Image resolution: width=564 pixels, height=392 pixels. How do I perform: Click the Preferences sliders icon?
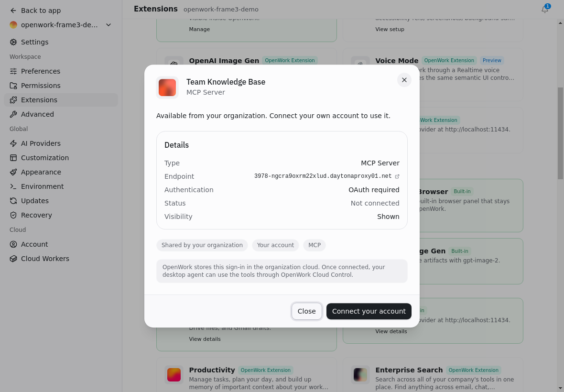coord(13,71)
